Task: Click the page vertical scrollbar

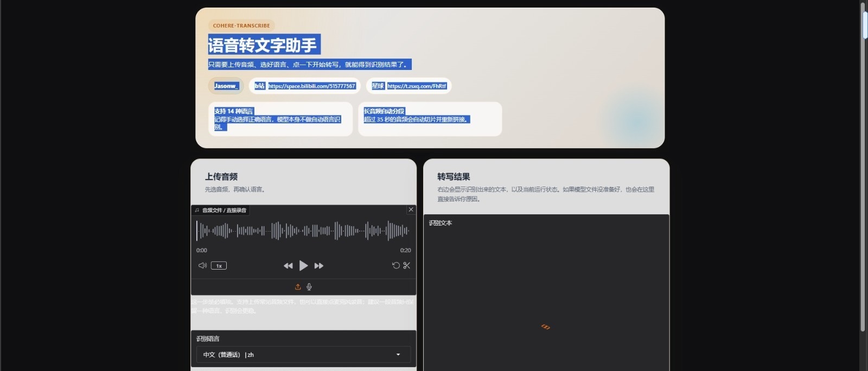Action: (x=863, y=163)
